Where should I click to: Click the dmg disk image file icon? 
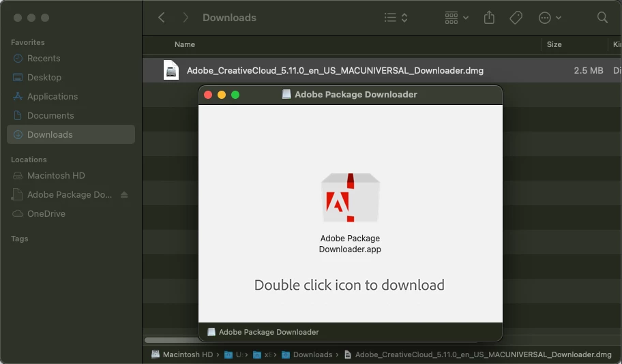click(171, 70)
